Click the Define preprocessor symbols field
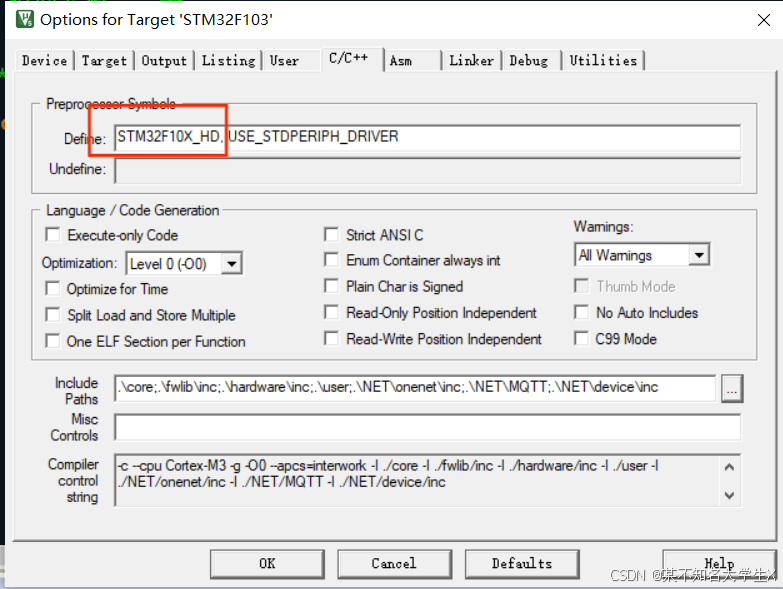The width and height of the screenshot is (783, 589). click(x=427, y=137)
